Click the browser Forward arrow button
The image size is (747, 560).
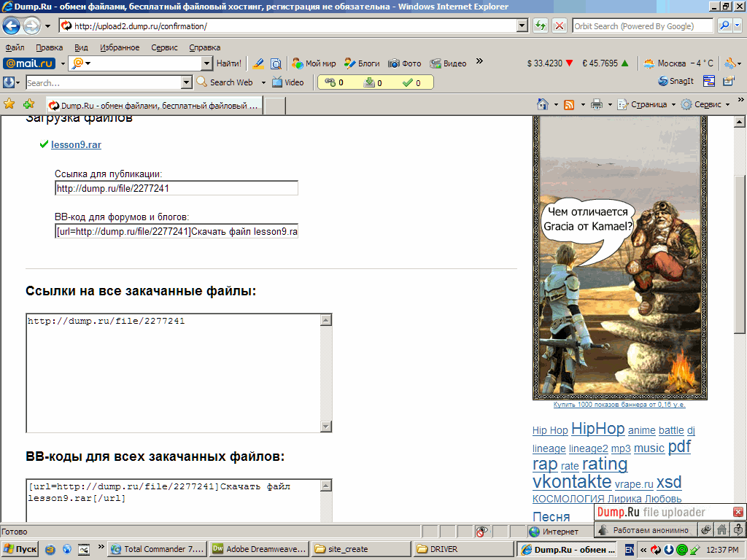coord(32,26)
